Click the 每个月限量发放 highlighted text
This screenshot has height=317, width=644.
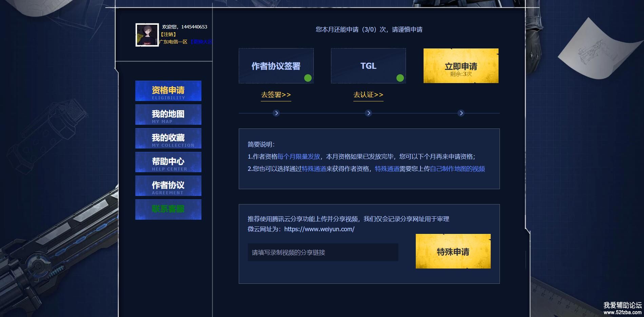[299, 157]
